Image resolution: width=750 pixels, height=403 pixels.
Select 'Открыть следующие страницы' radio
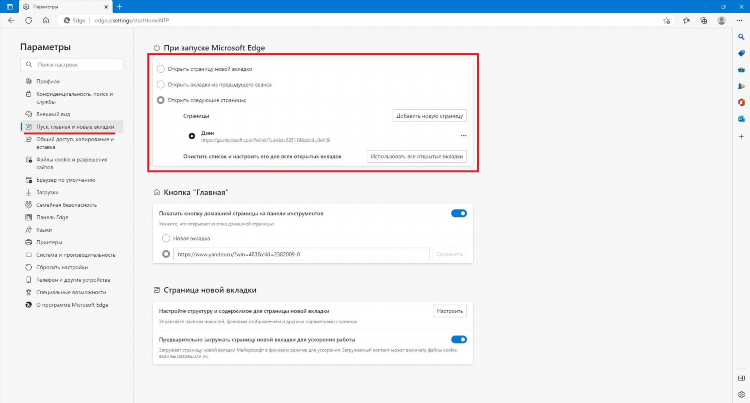161,100
